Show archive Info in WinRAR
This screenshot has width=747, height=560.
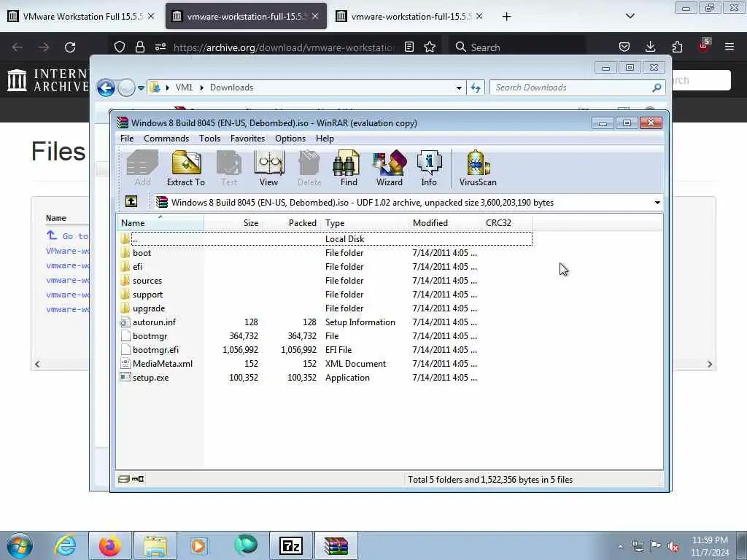(x=429, y=168)
